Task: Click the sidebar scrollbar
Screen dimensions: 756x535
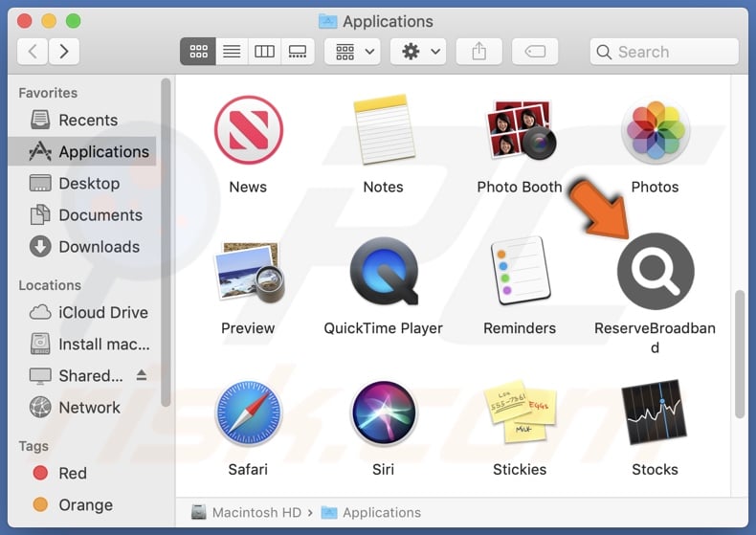Action: 166,242
